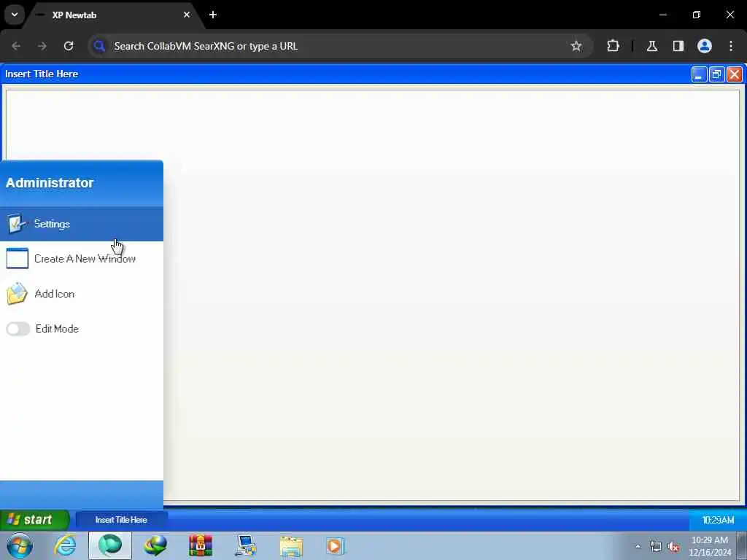Click the Add Icon folder icon

tap(18, 294)
